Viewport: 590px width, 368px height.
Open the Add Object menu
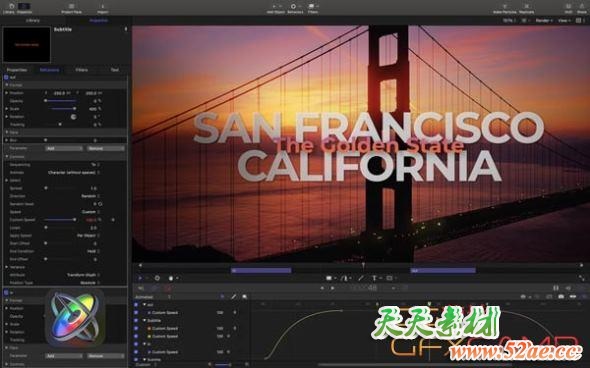tap(275, 8)
